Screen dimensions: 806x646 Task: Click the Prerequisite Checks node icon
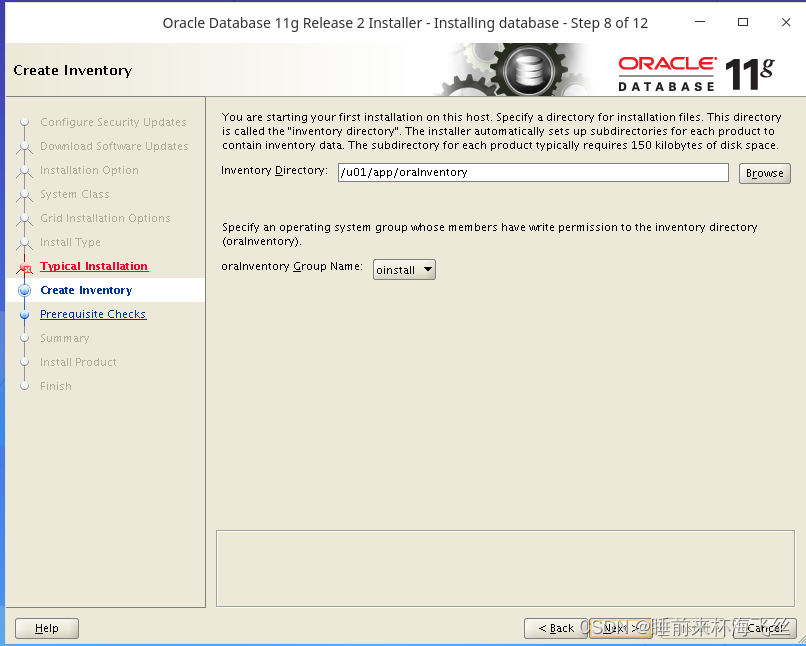tap(24, 314)
